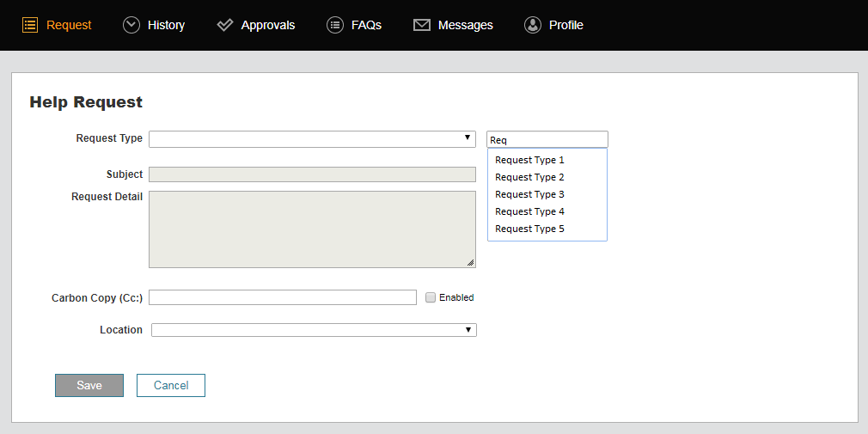Expand the Request Type dropdown
Viewport: 868px width, 434px height.
(x=312, y=139)
